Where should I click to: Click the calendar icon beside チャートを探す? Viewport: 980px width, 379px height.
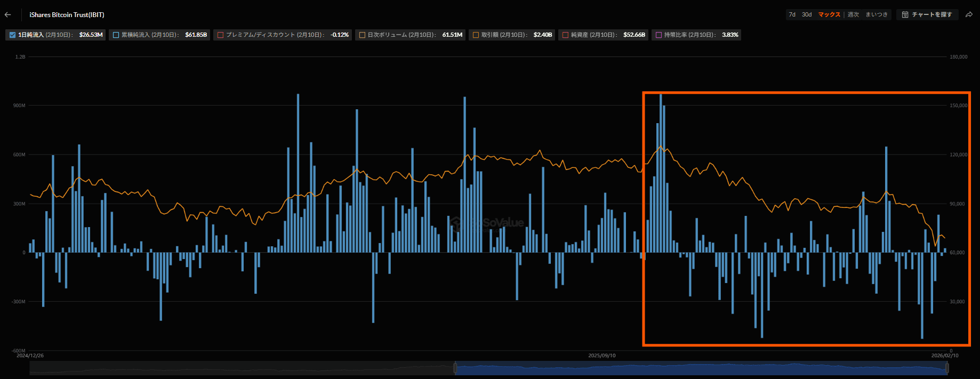click(905, 14)
